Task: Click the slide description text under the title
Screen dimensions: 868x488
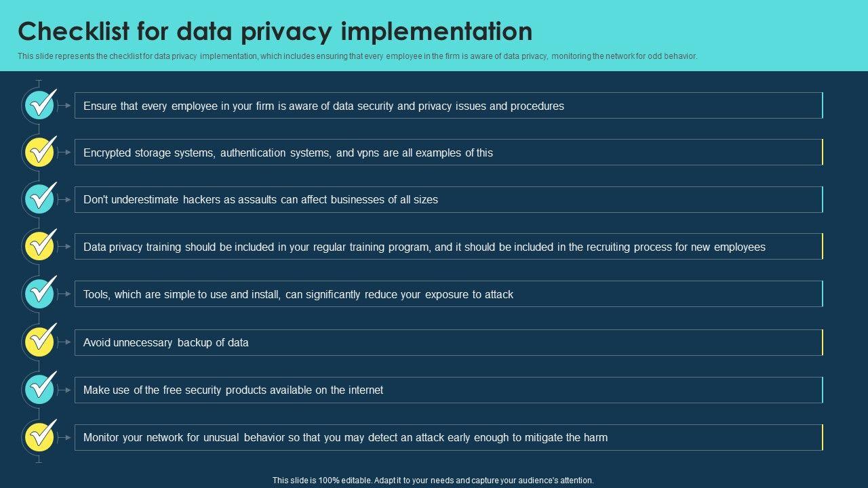Action: [357, 56]
